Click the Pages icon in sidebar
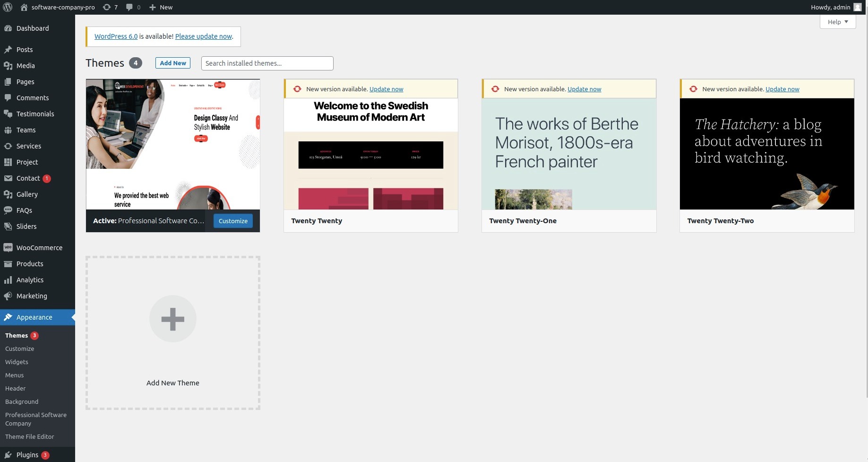 point(8,82)
